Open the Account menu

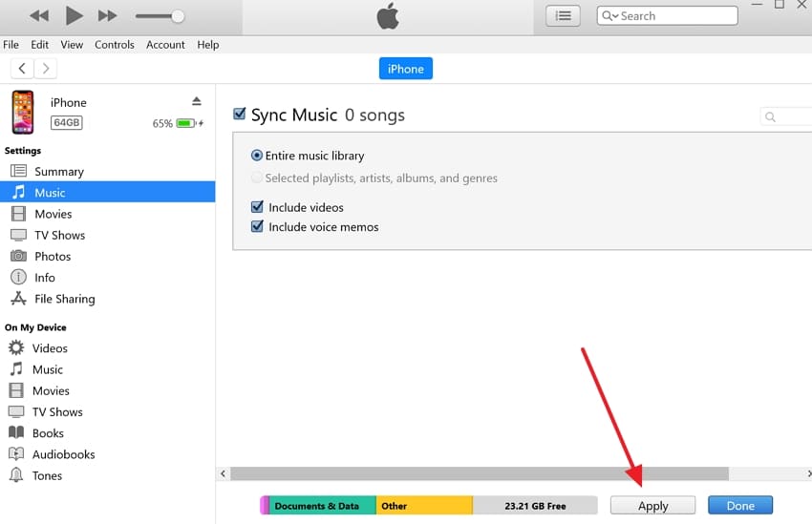(x=165, y=45)
